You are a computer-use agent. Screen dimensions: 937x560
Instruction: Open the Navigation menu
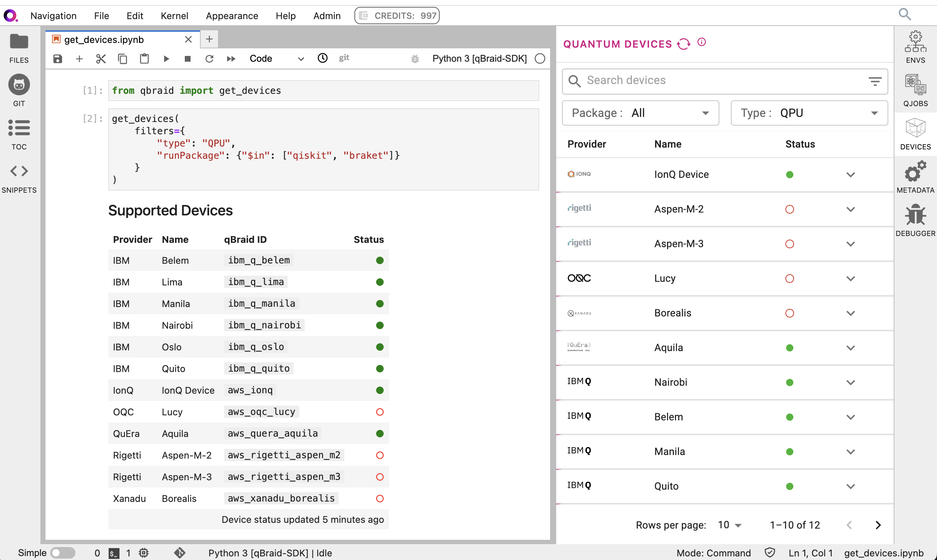click(x=53, y=16)
